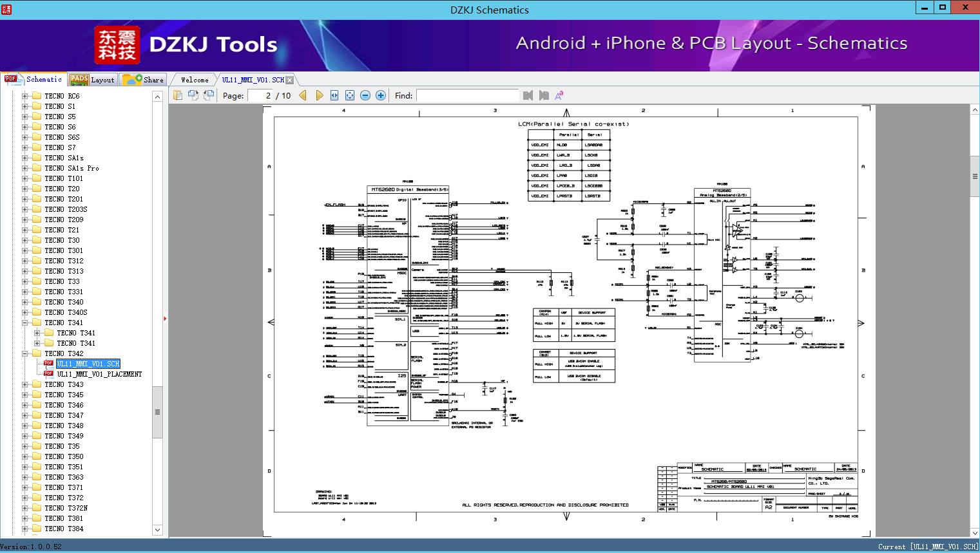Screen dimensions: 980x553
Task: Collapse the TECNO T341 parent folder
Action: pos(24,323)
